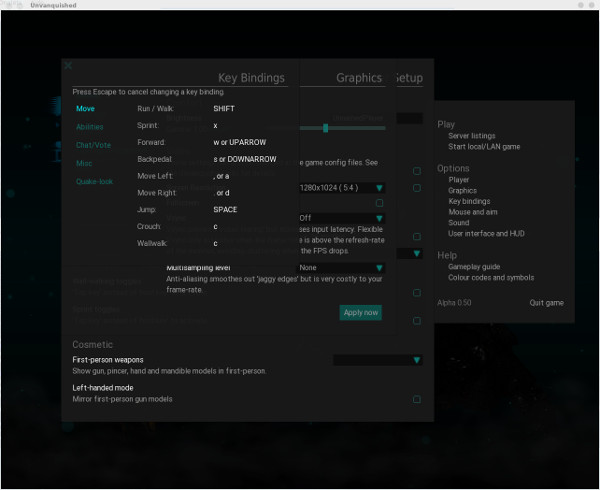
Task: Click the Sprint key binding x
Action: point(216,125)
